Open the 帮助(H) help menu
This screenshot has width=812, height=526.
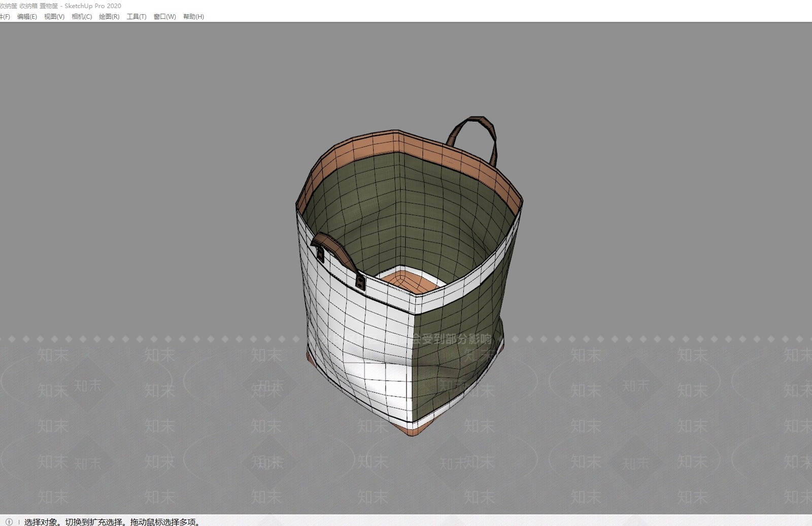tap(193, 17)
